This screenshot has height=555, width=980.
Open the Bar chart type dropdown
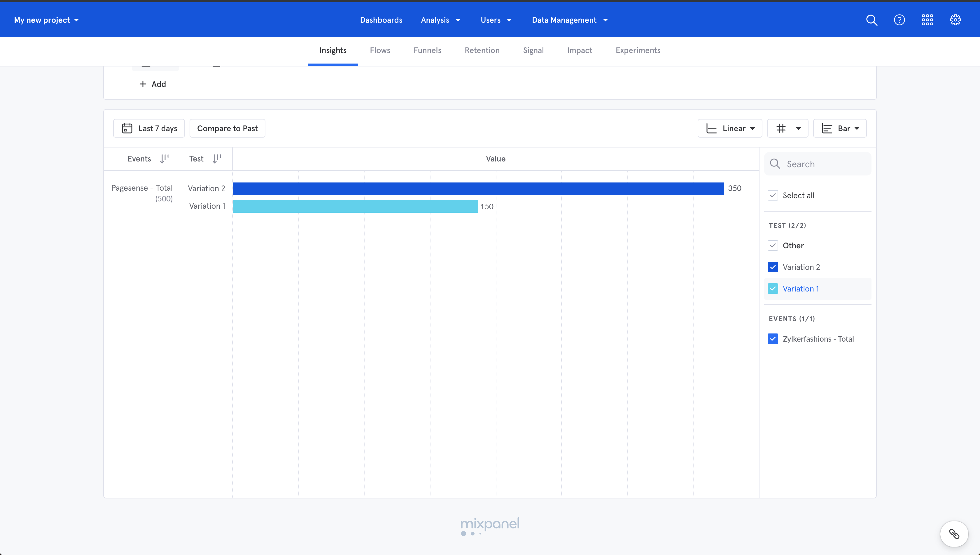coord(840,129)
